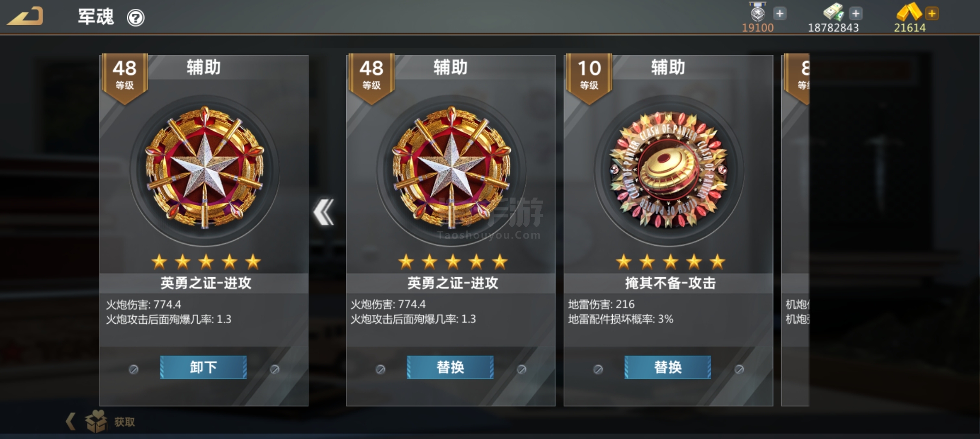Click the golden back arrow icon

[25, 17]
